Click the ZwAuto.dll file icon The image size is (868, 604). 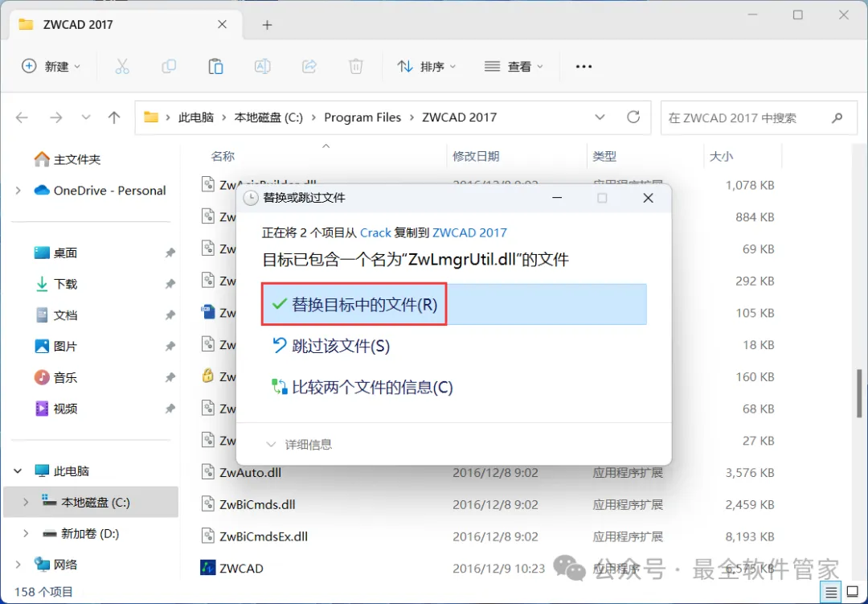207,472
